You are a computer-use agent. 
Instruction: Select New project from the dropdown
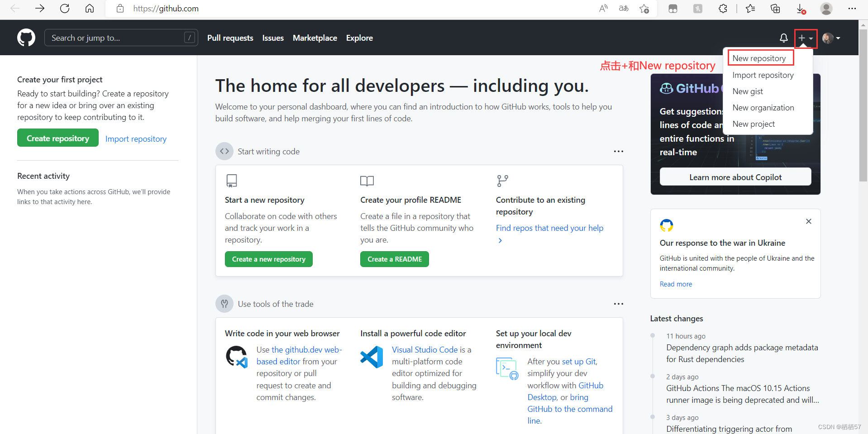pyautogui.click(x=754, y=124)
